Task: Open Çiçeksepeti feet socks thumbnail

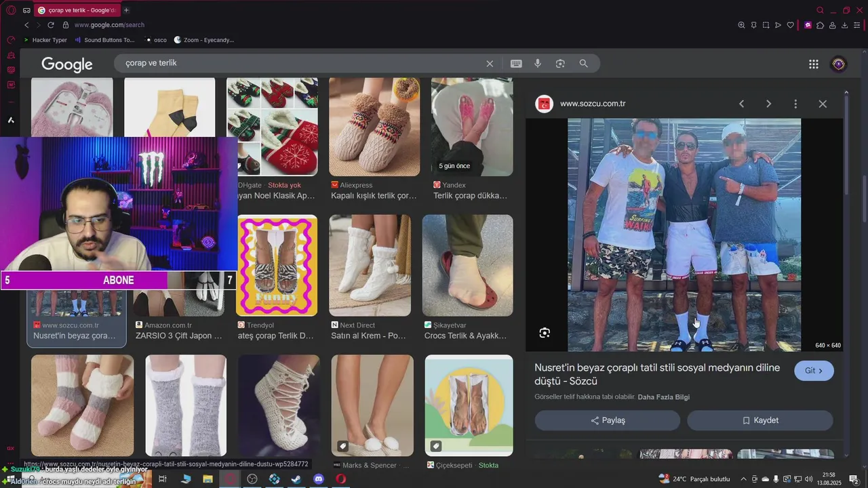Action: 469,405
